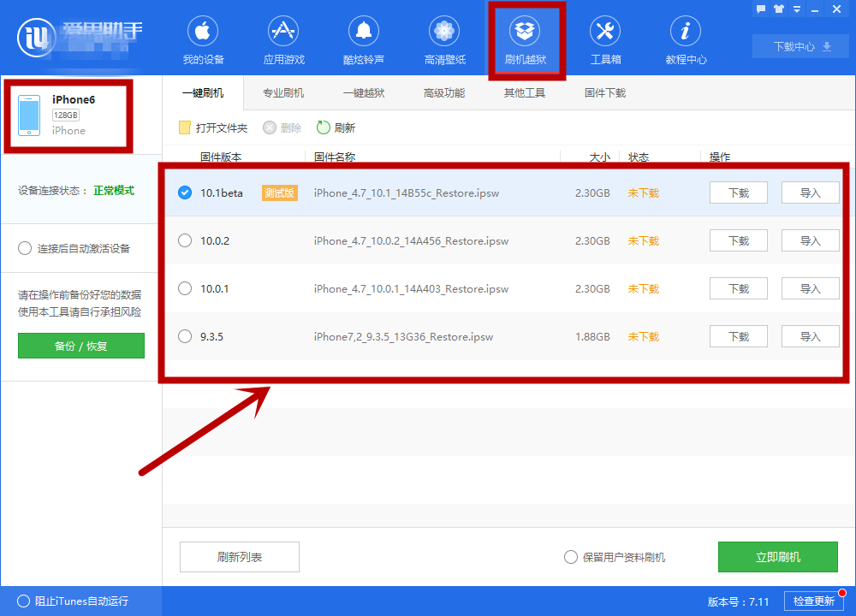This screenshot has height=616, width=856.
Task: Switch to the 高级功能 tab
Action: coord(443,92)
